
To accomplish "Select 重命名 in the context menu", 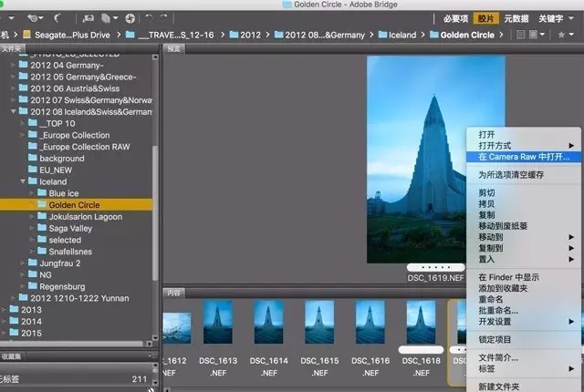I will tap(493, 297).
